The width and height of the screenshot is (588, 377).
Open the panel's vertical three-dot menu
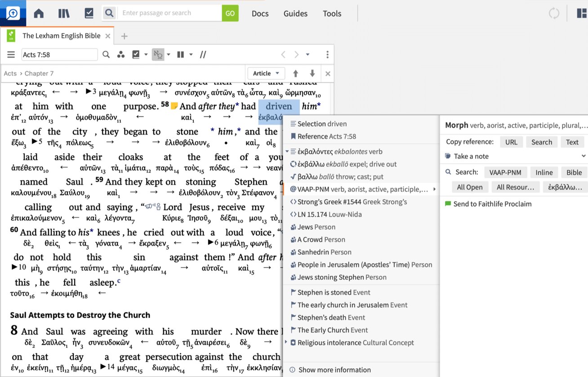click(x=327, y=54)
